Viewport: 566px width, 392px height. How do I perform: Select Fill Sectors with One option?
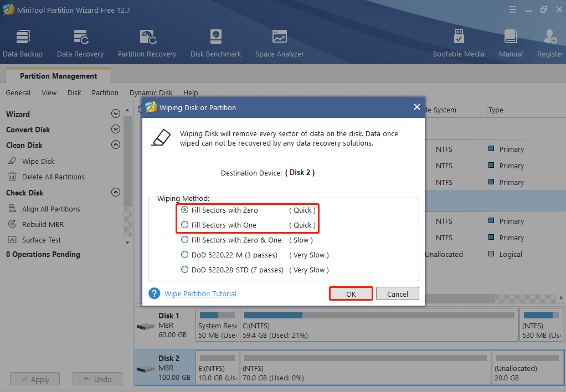[184, 225]
